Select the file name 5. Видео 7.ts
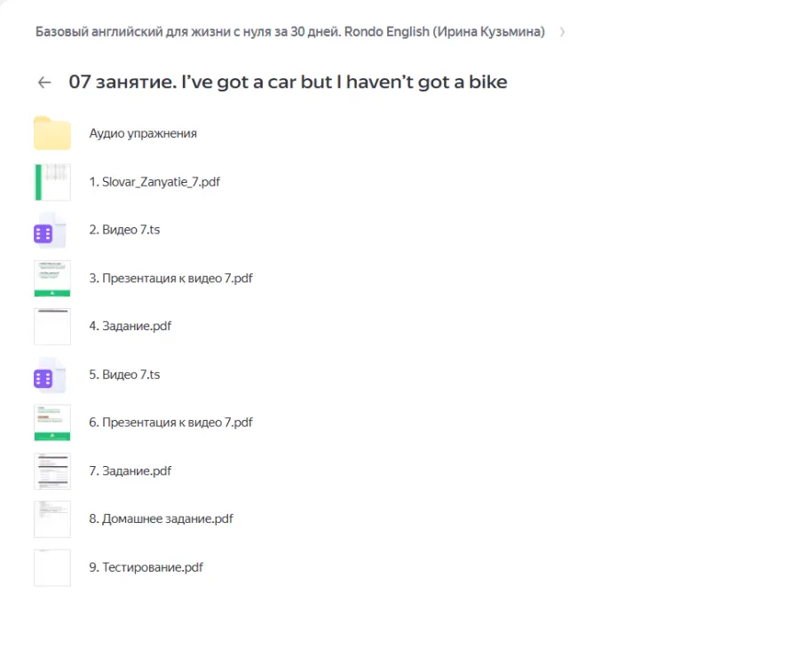Viewport: 799px width, 672px height. [x=124, y=375]
